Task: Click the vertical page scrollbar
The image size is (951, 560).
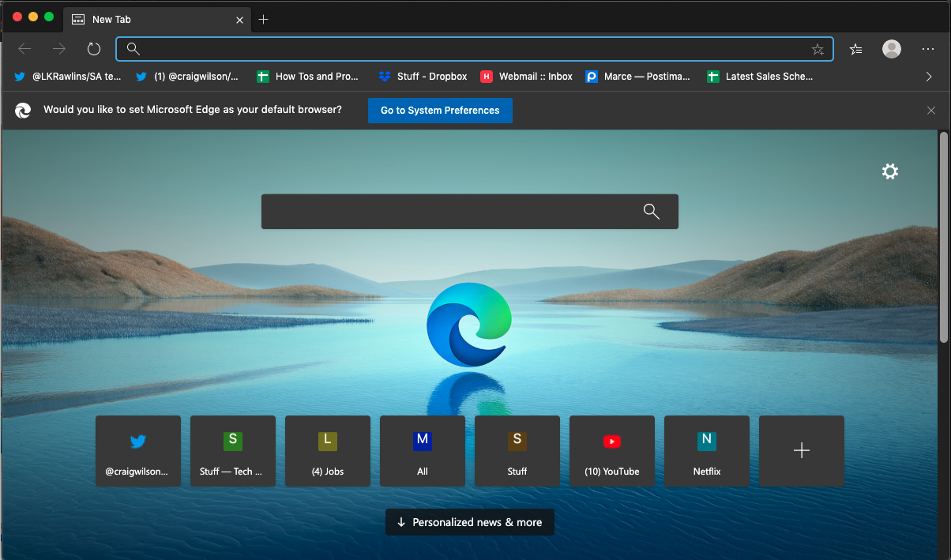Action: tap(943, 237)
